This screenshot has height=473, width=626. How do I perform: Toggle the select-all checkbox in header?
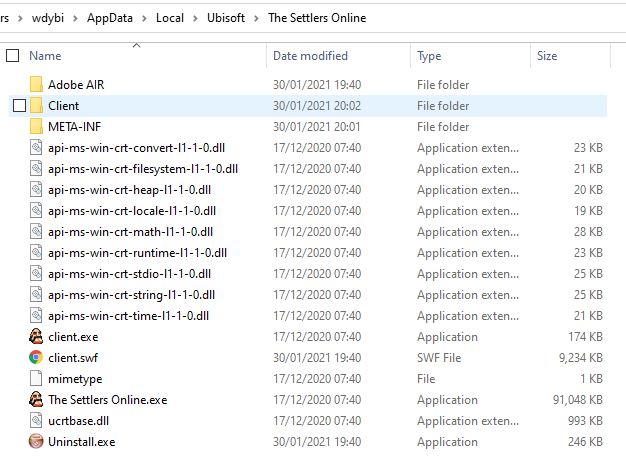[x=13, y=56]
